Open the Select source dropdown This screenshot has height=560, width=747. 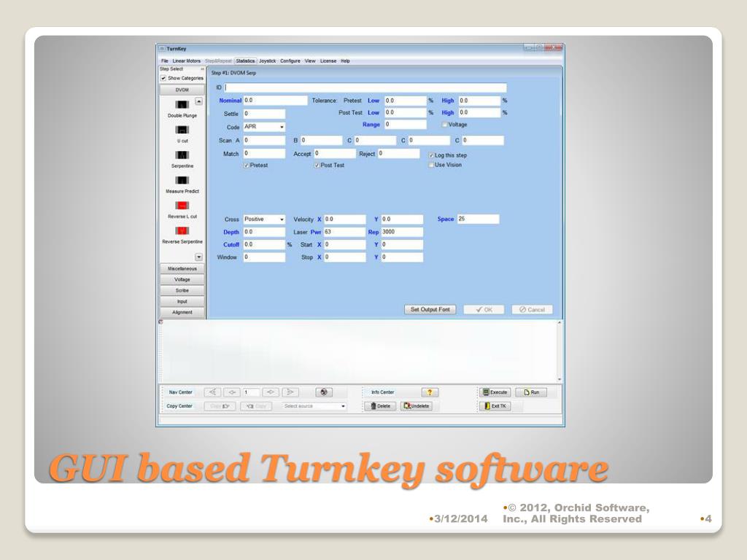click(314, 406)
